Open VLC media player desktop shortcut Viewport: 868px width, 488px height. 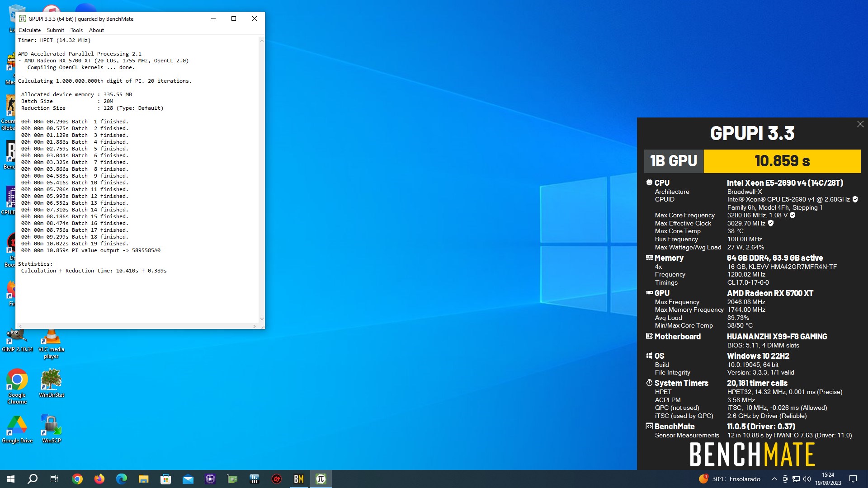(x=52, y=344)
